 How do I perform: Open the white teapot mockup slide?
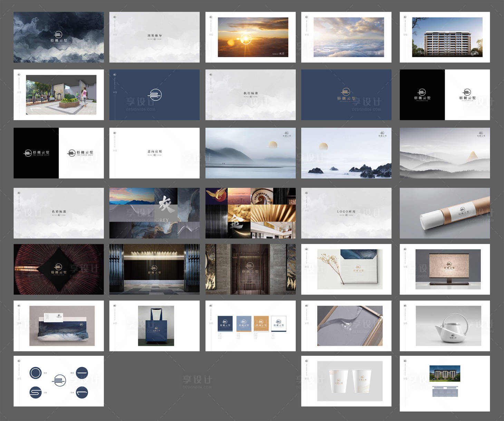point(445,326)
